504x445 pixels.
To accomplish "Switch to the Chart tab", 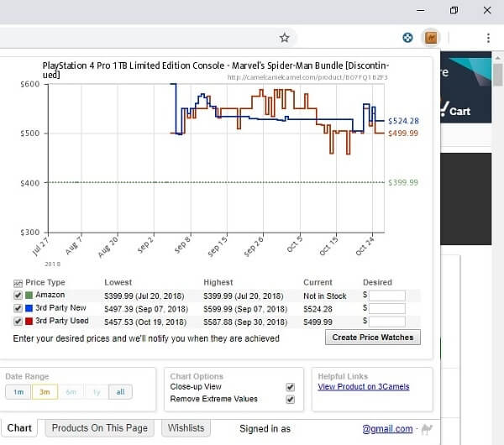I will click(x=19, y=428).
